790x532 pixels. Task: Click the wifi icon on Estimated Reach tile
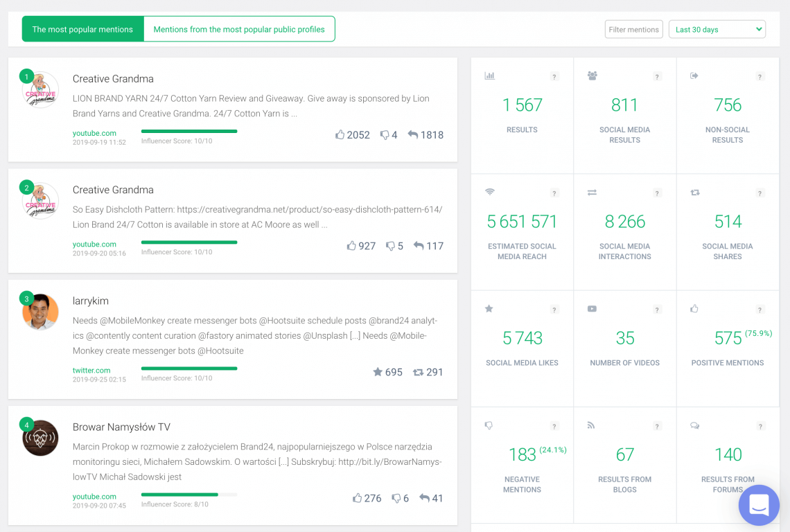point(490,192)
